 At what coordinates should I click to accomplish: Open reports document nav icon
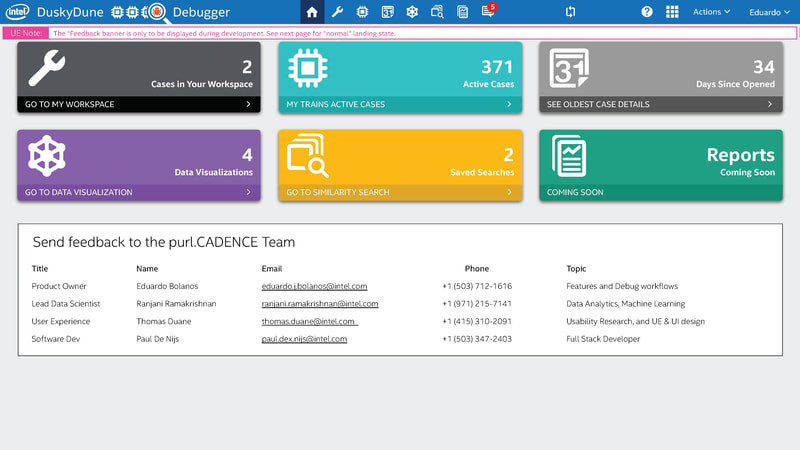(463, 12)
